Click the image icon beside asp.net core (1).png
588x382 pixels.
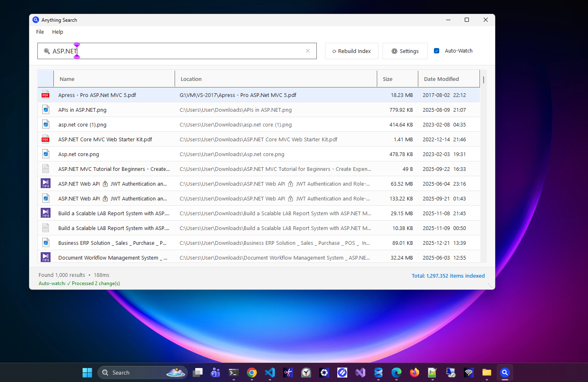[x=45, y=124]
